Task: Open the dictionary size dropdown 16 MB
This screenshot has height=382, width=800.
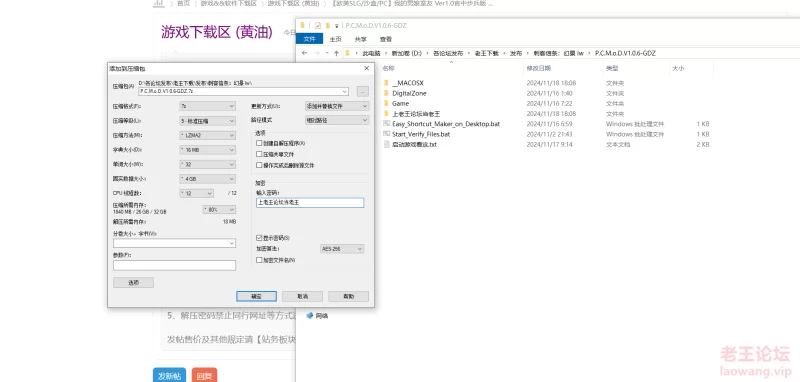Action: pyautogui.click(x=208, y=150)
